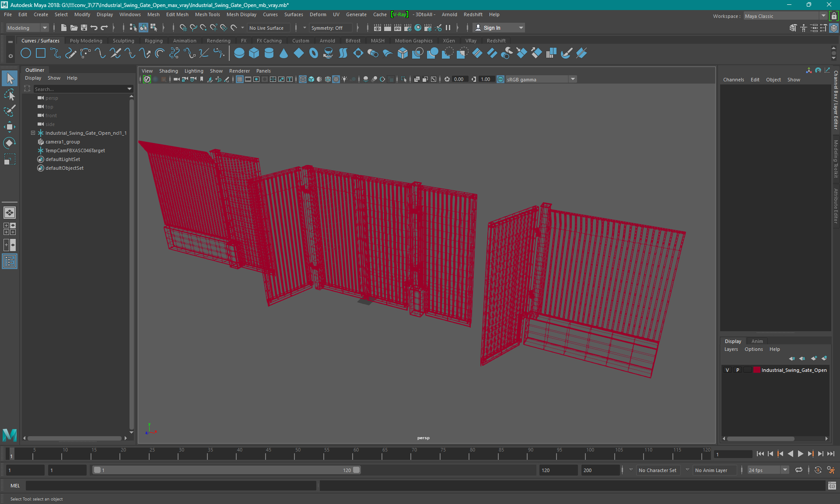The height and width of the screenshot is (504, 840).
Task: Switch to single perspective view layout
Action: 10,213
